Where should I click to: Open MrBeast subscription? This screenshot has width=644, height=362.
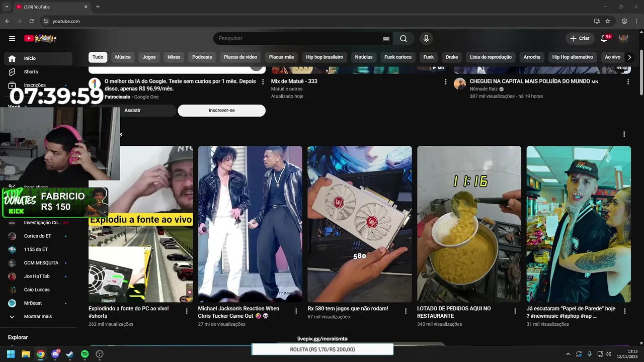click(x=39, y=303)
